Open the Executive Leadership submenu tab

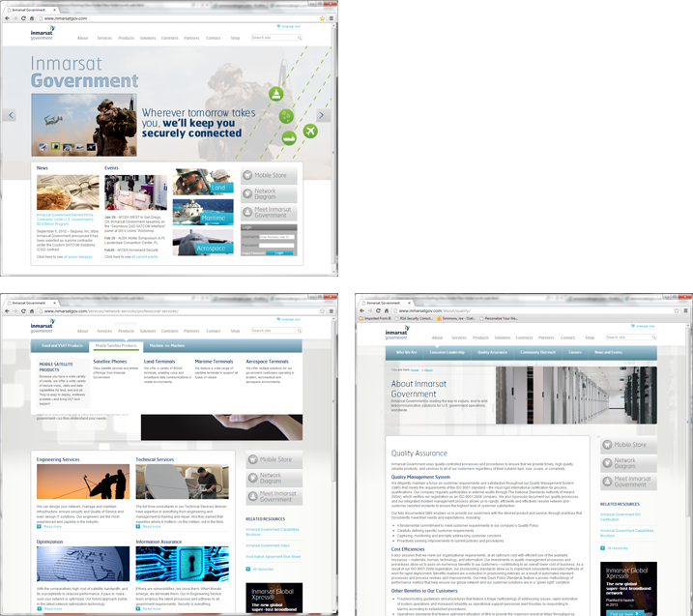tap(448, 352)
